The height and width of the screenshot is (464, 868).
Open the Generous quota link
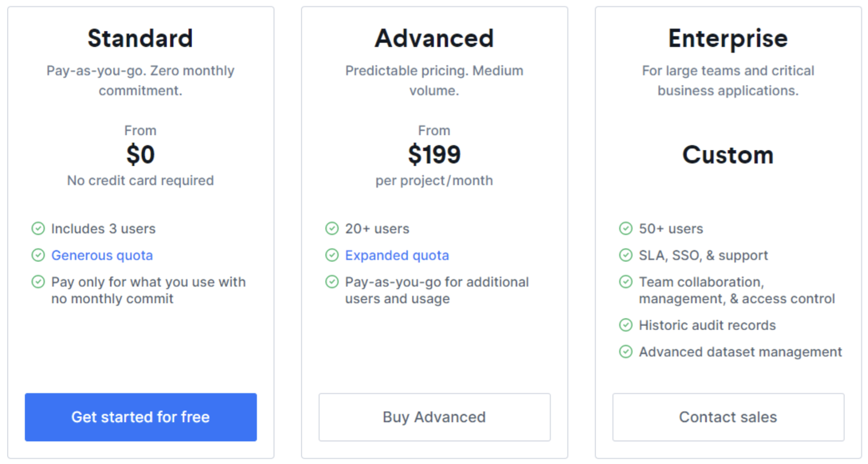[102, 255]
